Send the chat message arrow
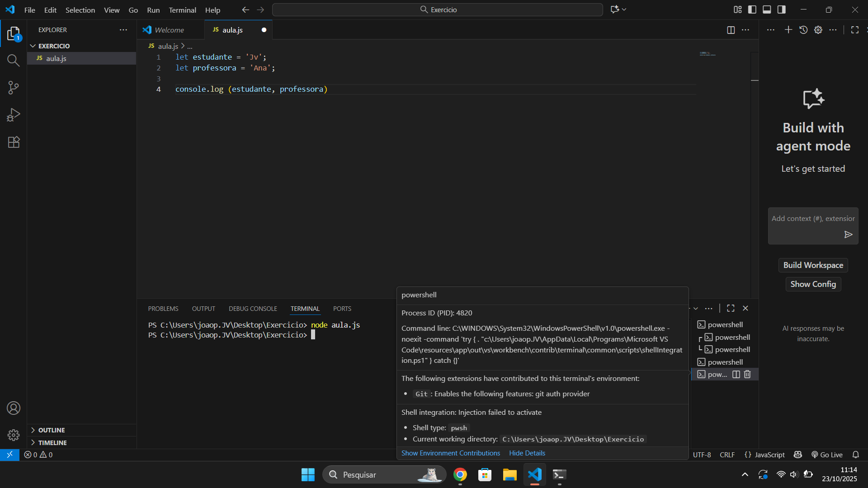Viewport: 868px width, 488px height. point(848,235)
